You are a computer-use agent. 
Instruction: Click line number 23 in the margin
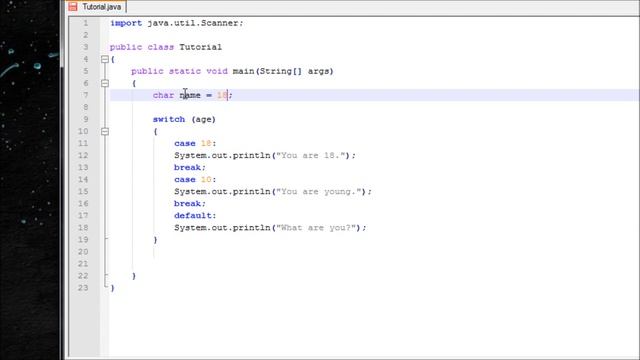pyautogui.click(x=83, y=288)
